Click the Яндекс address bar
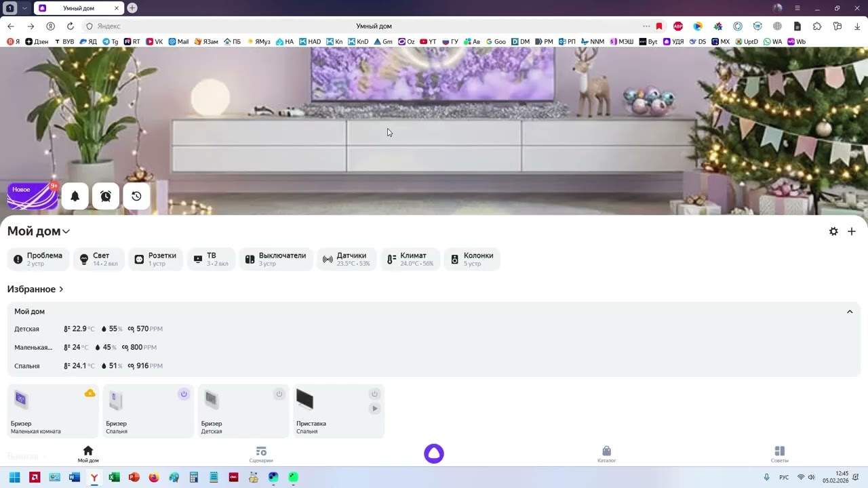The height and width of the screenshot is (488, 868). [x=374, y=26]
